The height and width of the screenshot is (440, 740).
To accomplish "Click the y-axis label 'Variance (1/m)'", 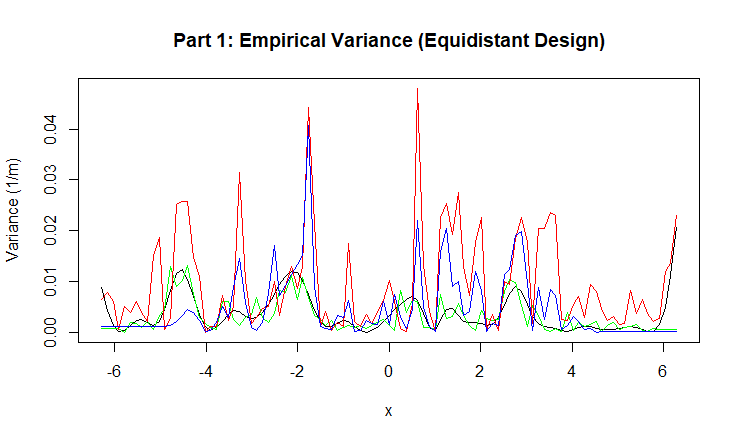I will click(14, 211).
